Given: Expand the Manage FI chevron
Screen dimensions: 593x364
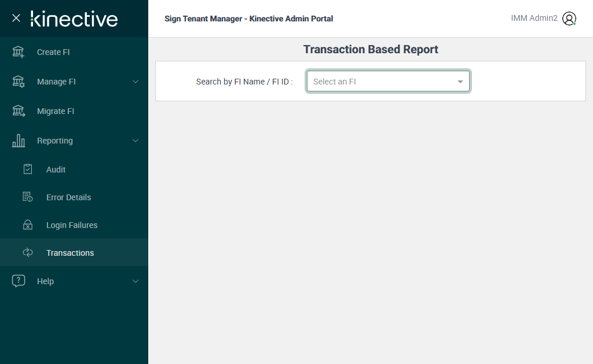Looking at the screenshot, I should [x=136, y=82].
